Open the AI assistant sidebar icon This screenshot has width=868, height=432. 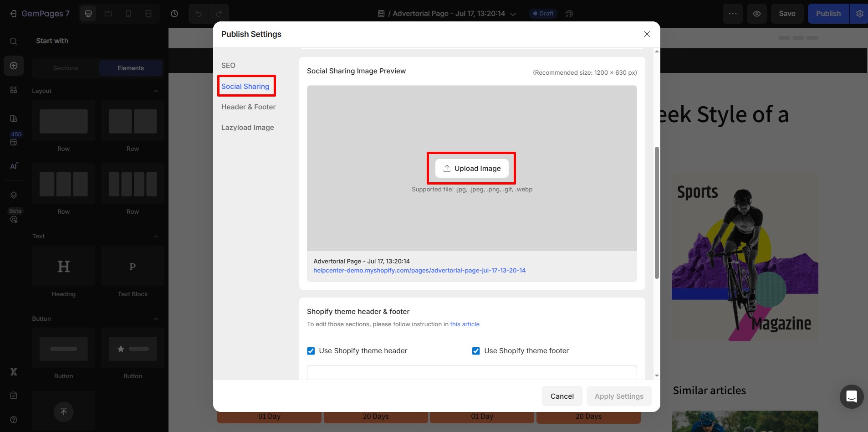click(x=13, y=166)
